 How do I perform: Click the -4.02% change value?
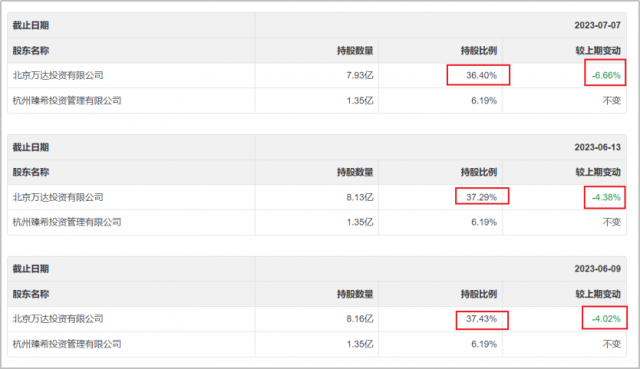[606, 319]
